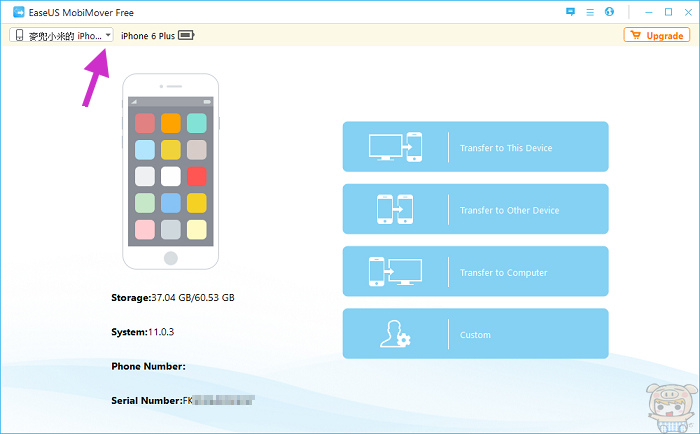Click the Storage 37.04 GB/60.53 GB text
This screenshot has width=700, height=434.
pos(173,298)
